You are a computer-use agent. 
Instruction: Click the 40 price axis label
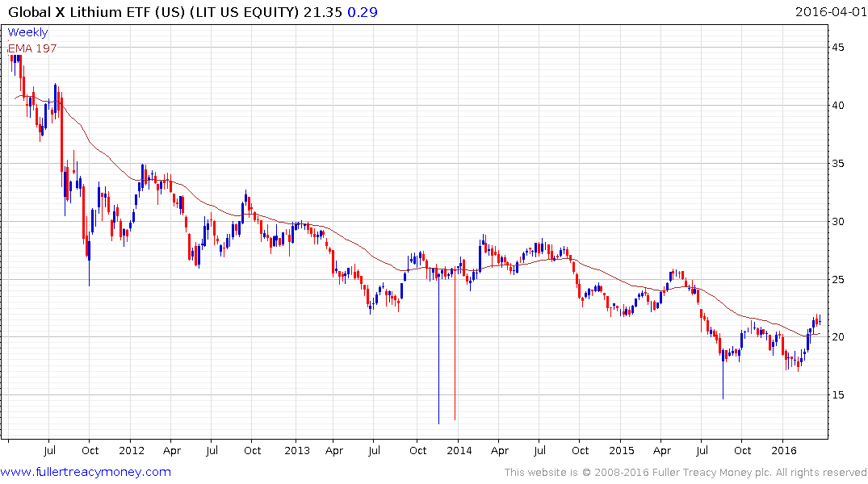click(837, 106)
